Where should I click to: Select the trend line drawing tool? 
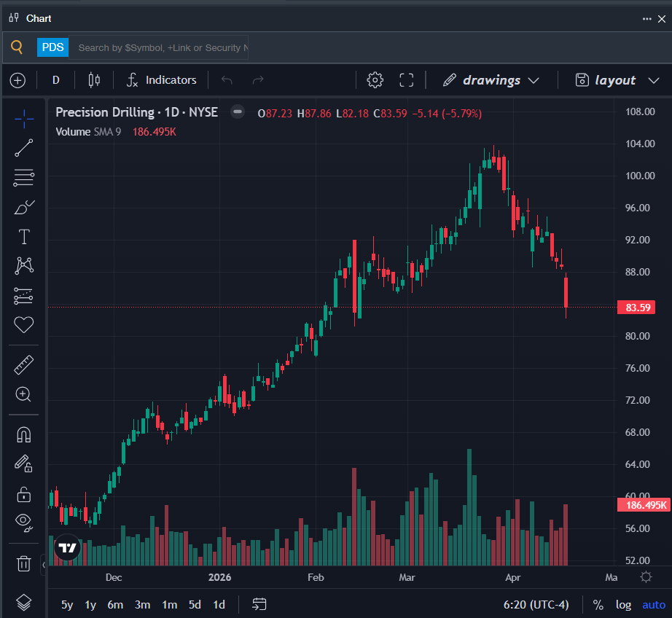(x=23, y=148)
